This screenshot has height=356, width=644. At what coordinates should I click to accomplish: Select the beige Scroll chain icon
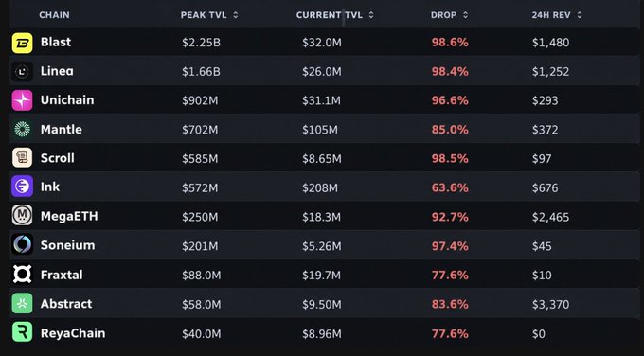22,158
